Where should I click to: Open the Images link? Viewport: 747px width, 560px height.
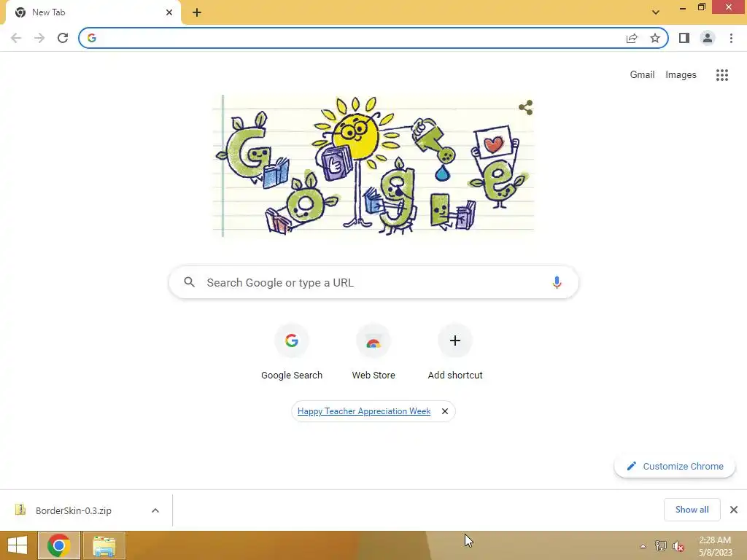(x=681, y=75)
